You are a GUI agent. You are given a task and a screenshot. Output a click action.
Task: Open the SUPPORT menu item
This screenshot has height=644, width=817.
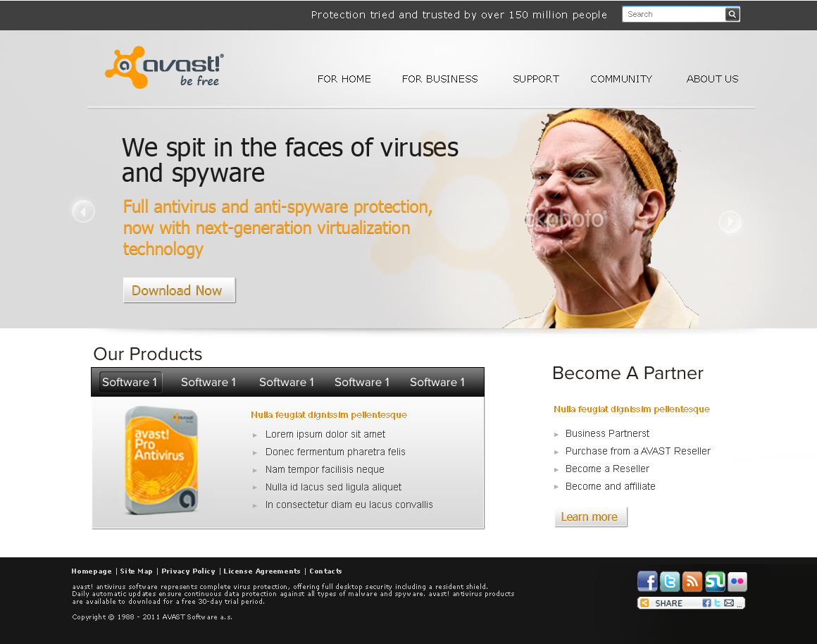click(536, 79)
